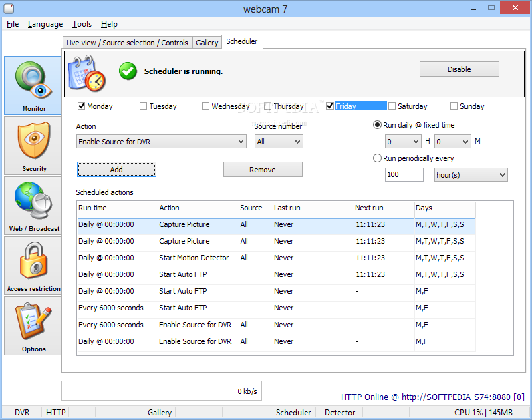The height and width of the screenshot is (420, 532).
Task: Open the Security shield icon
Action: 33,146
